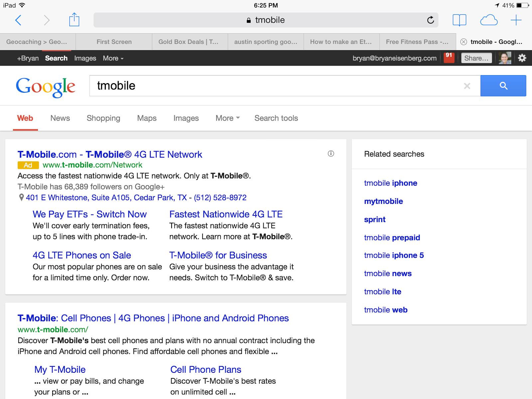Search related term mytmobile
Screen dimensions: 532x399
tap(383, 201)
